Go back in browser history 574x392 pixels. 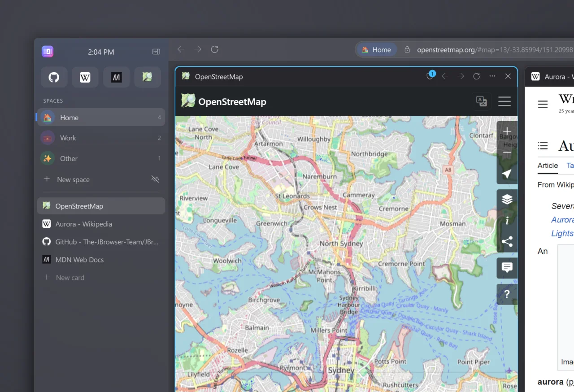point(181,49)
